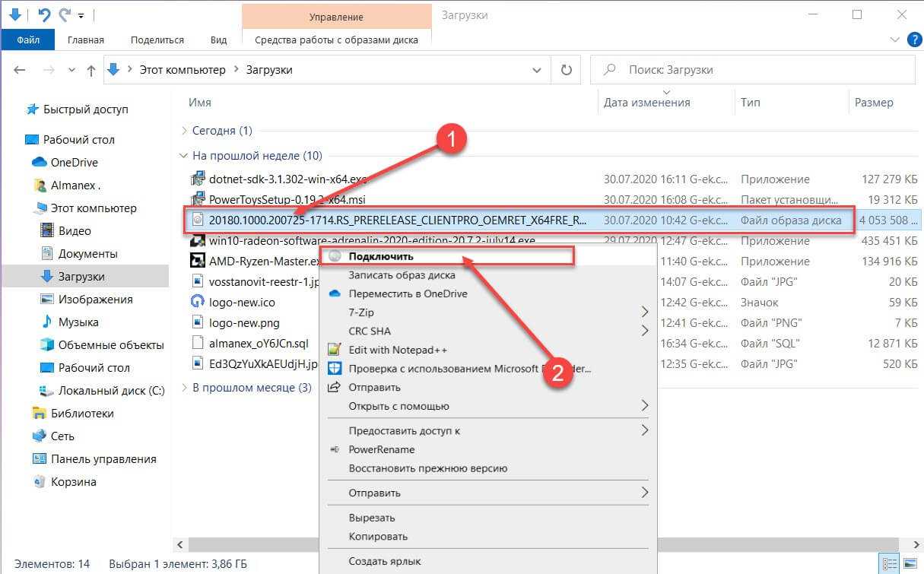924x574 pixels.
Task: Click the Refresh button beside address bar
Action: click(566, 70)
